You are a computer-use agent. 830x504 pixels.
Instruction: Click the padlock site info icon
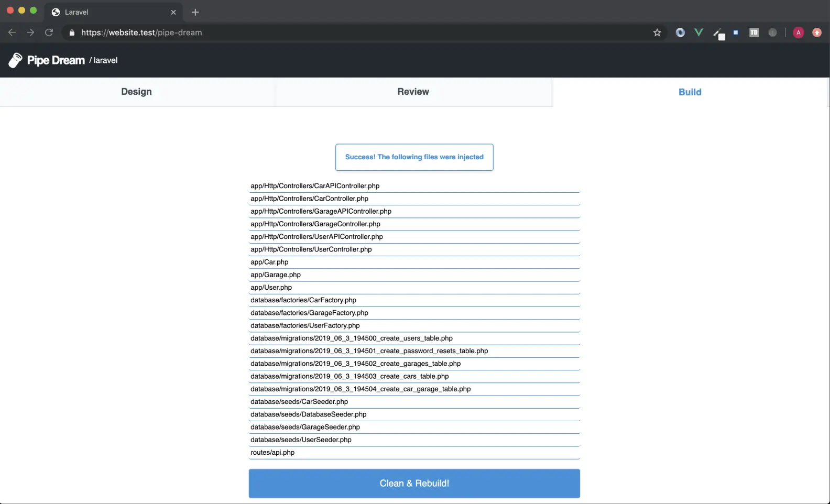72,32
